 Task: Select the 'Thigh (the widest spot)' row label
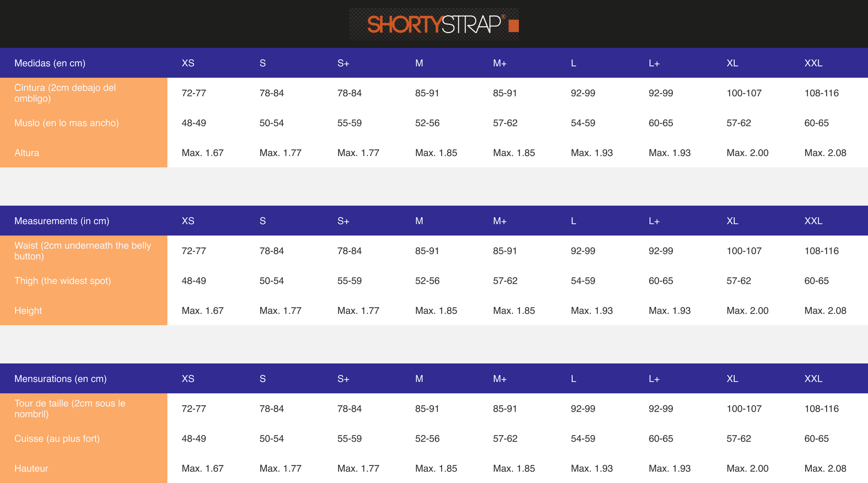[x=62, y=281]
